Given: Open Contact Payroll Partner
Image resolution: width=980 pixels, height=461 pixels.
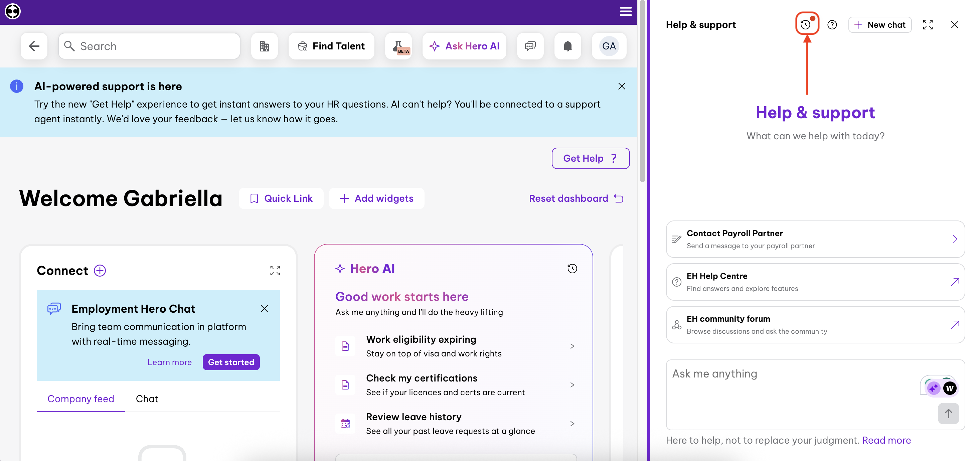Looking at the screenshot, I should pyautogui.click(x=815, y=239).
